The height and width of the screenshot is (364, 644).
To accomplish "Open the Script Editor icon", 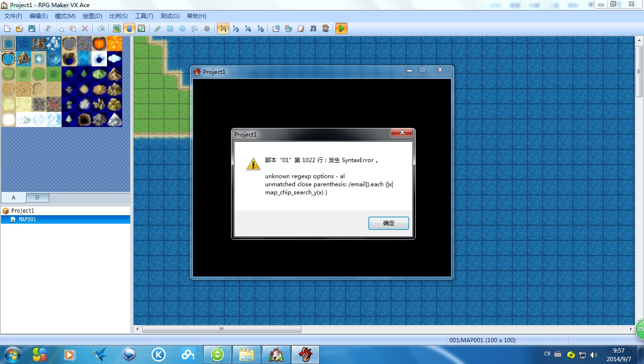I will click(301, 28).
